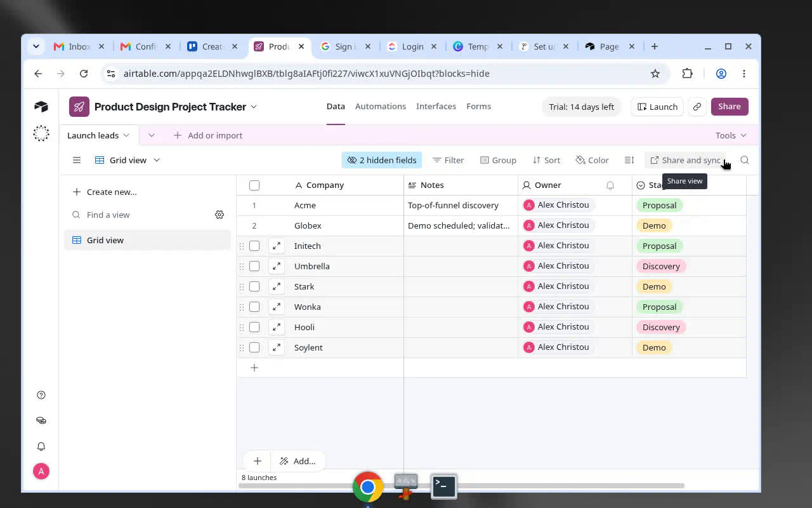Expand the Umbrella record
Viewport: 812px width, 508px height.
(x=277, y=266)
